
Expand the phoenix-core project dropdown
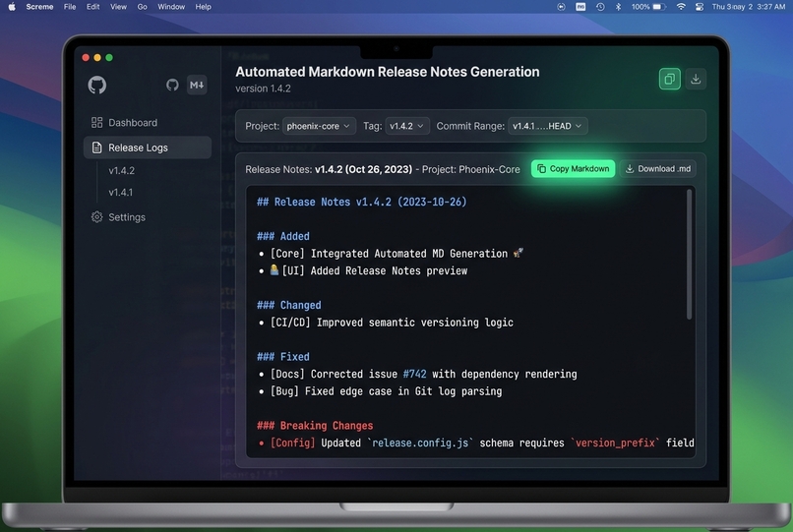[x=319, y=126]
